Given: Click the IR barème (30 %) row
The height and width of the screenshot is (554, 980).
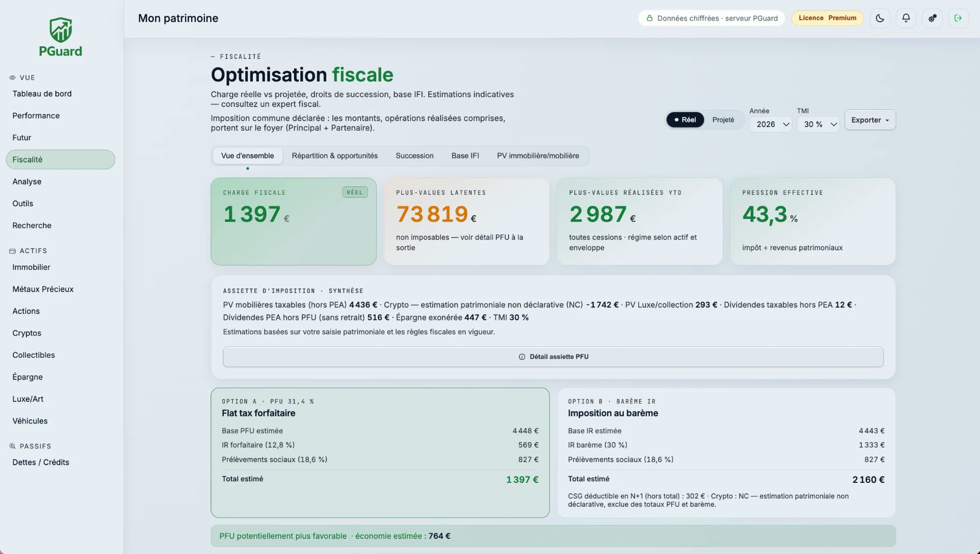Looking at the screenshot, I should pos(726,445).
